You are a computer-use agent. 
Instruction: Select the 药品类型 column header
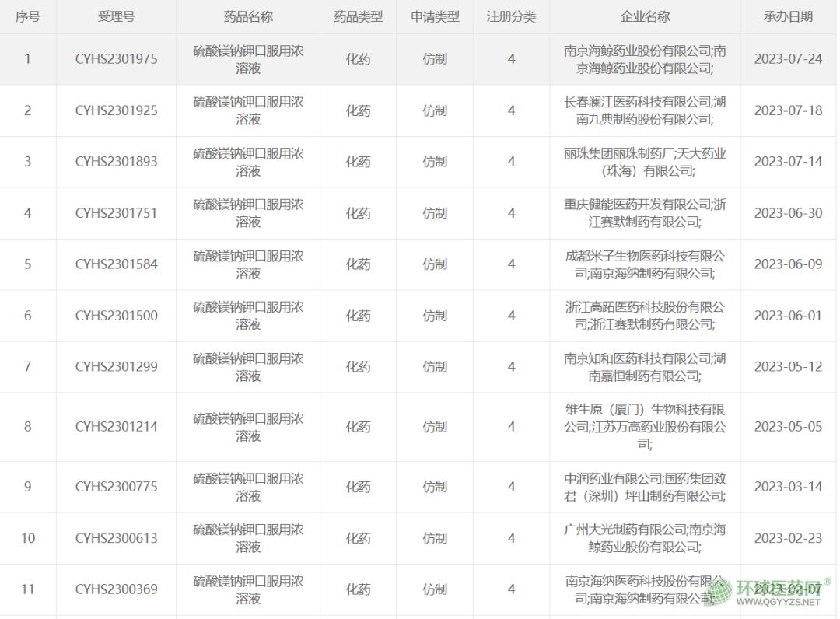358,16
